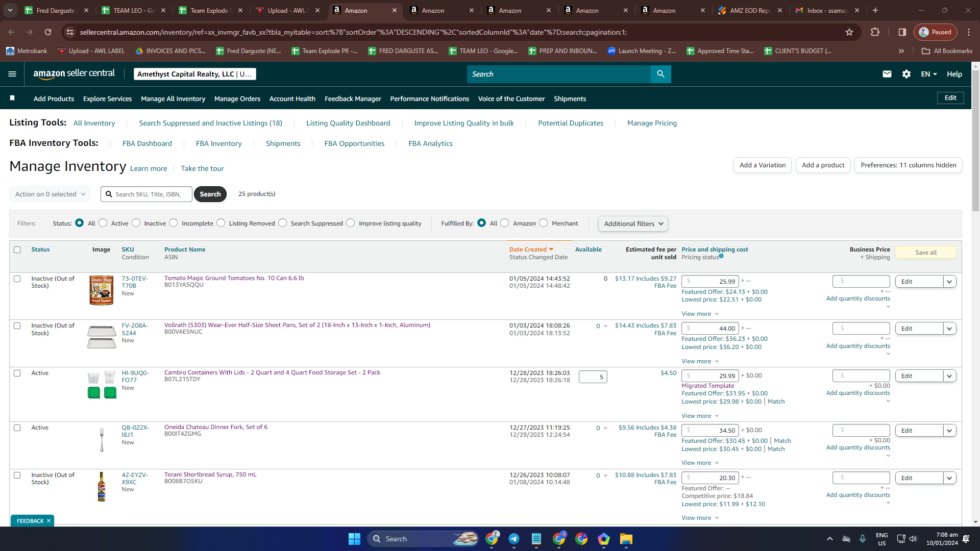
Task: Open the EN language dropdown
Action: pos(929,74)
